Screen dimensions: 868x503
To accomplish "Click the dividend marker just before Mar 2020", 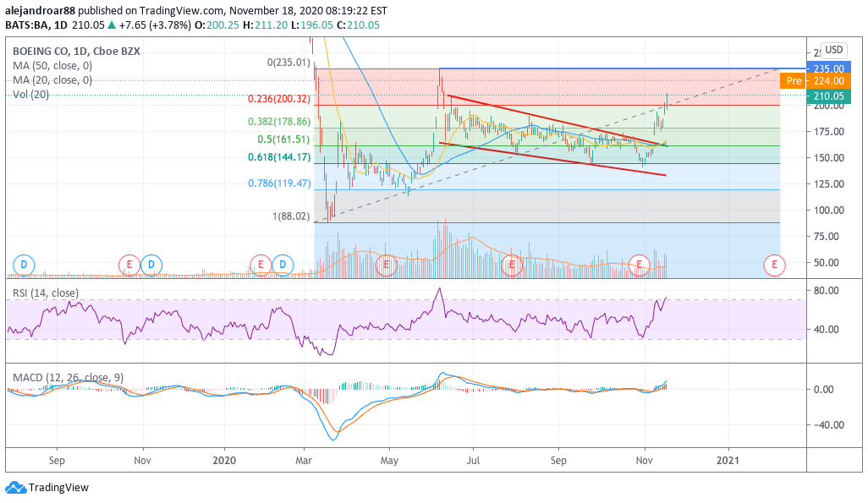I will (x=283, y=265).
